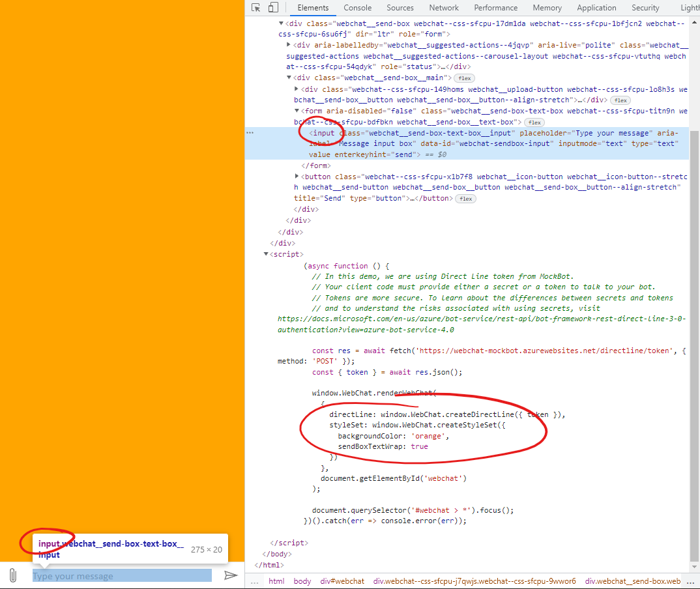Collapse the webchat__send-box div node
This screenshot has height=589, width=700.
click(281, 23)
